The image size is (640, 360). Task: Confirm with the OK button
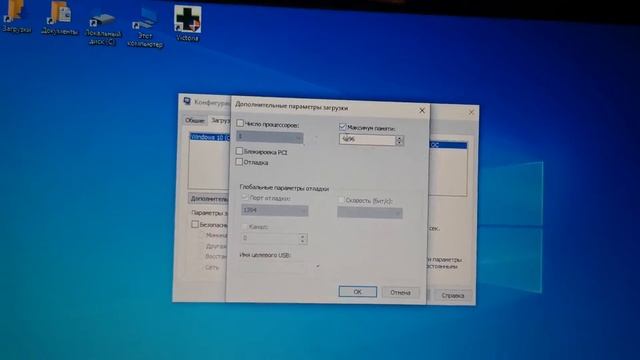[358, 292]
